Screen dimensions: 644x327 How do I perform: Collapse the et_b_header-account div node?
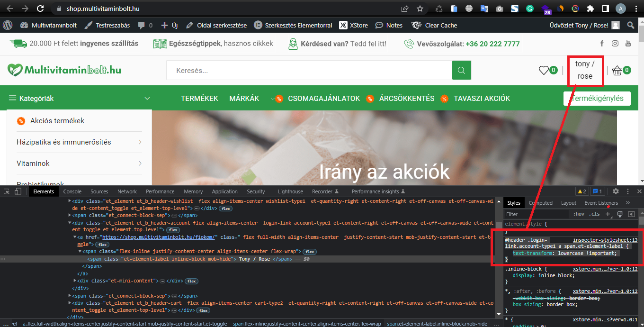pyautogui.click(x=70, y=223)
